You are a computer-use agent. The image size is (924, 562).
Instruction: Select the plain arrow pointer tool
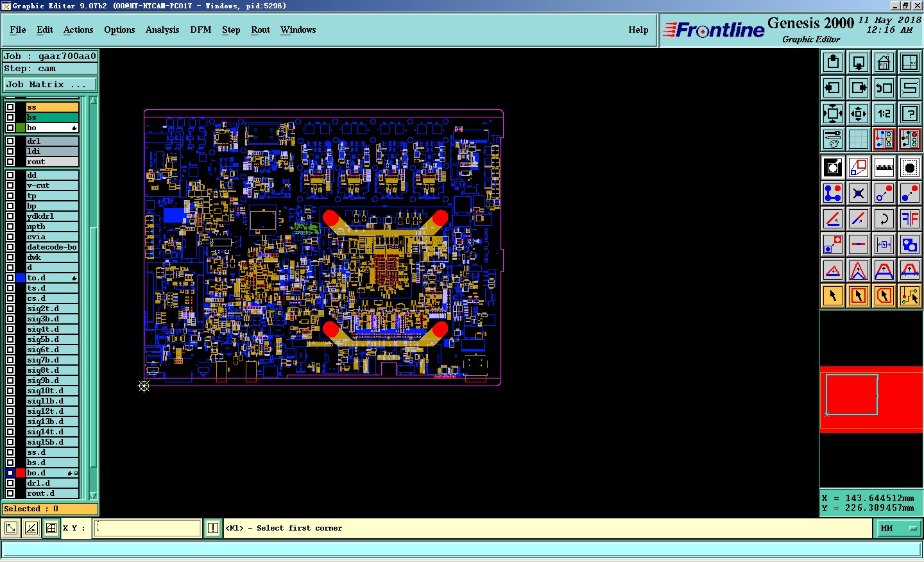tap(833, 296)
